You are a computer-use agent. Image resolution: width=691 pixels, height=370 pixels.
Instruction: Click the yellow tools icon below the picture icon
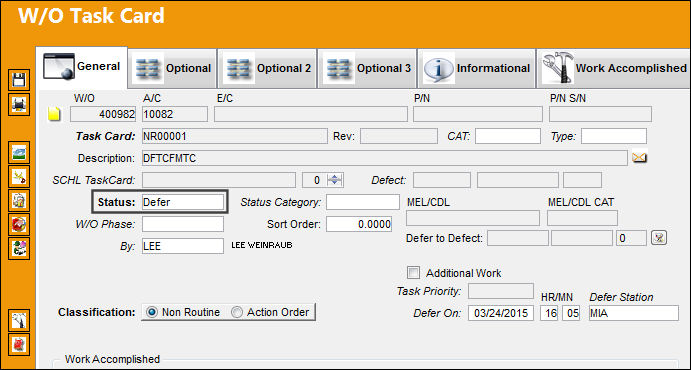pyautogui.click(x=19, y=177)
